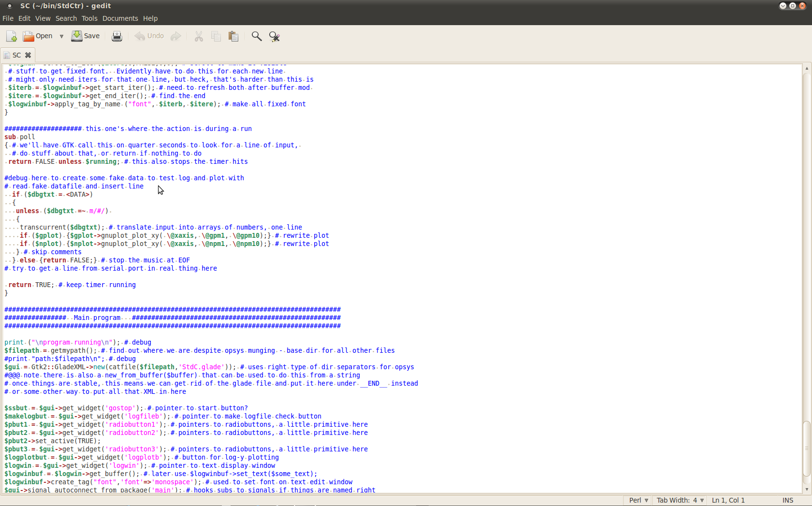Image resolution: width=812 pixels, height=506 pixels.
Task: Open Find with the magnifier icon
Action: (x=257, y=36)
